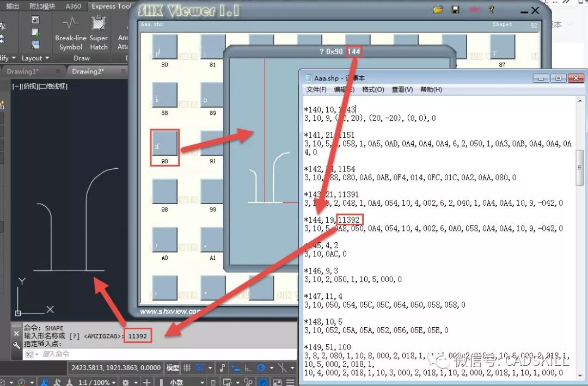Toggle grid display in status bar
Viewport: 588px width, 386px height.
(x=187, y=368)
